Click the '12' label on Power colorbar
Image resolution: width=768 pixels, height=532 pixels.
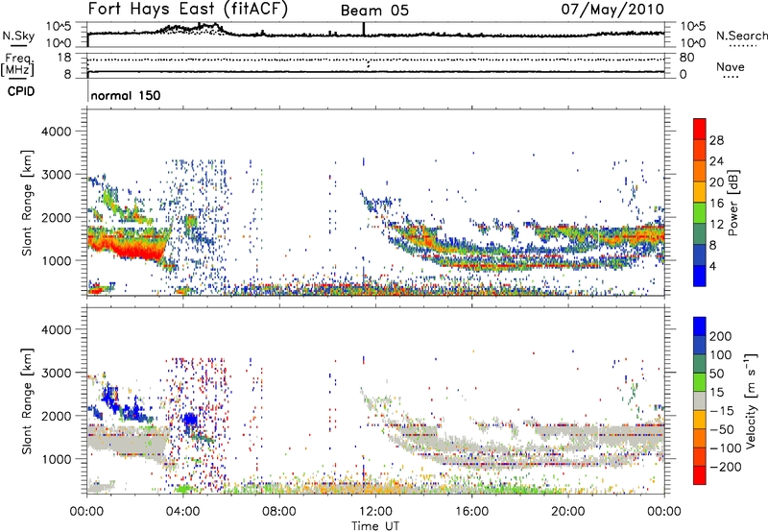click(716, 225)
